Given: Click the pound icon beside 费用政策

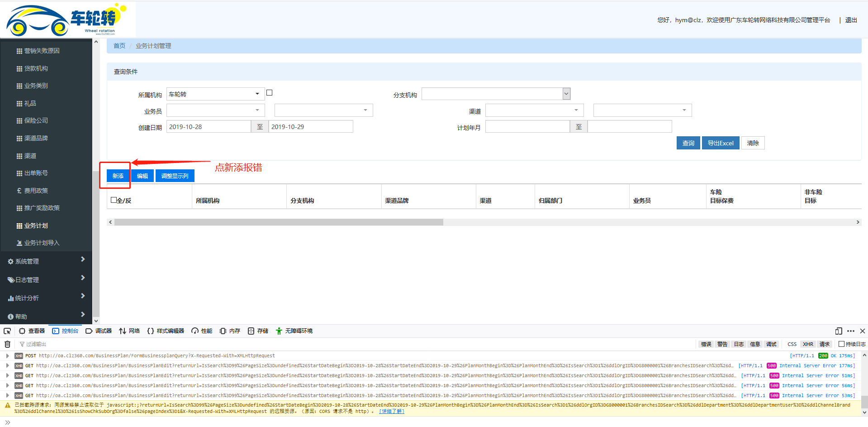Looking at the screenshot, I should 19,191.
